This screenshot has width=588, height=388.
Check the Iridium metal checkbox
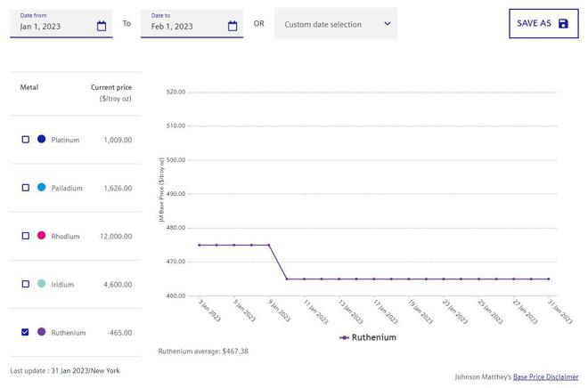tap(25, 284)
